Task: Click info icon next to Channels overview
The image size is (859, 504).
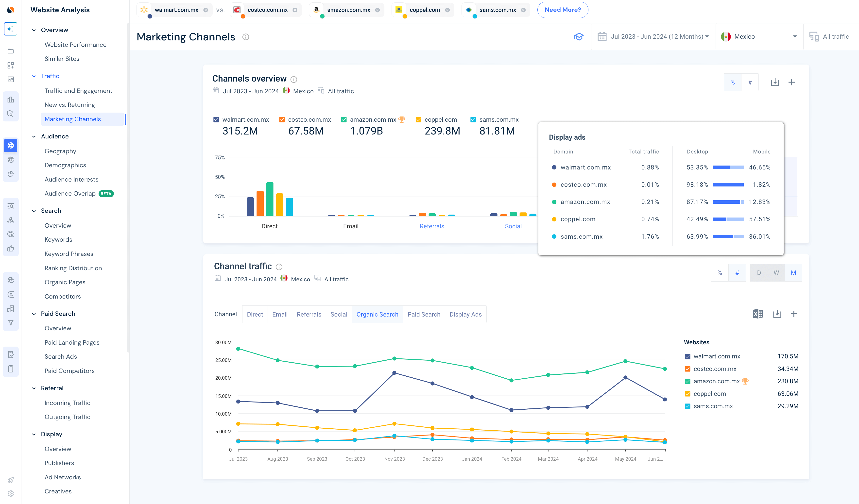Action: tap(294, 79)
